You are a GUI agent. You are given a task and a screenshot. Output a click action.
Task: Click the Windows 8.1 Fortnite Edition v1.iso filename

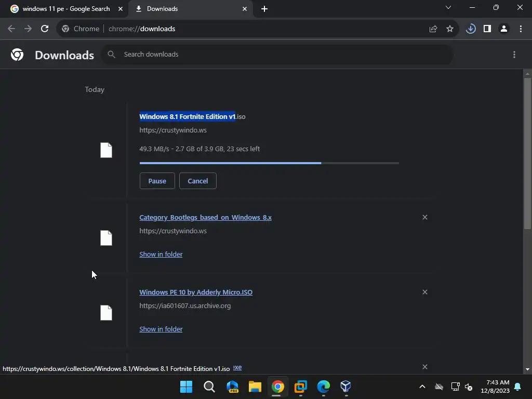click(192, 116)
